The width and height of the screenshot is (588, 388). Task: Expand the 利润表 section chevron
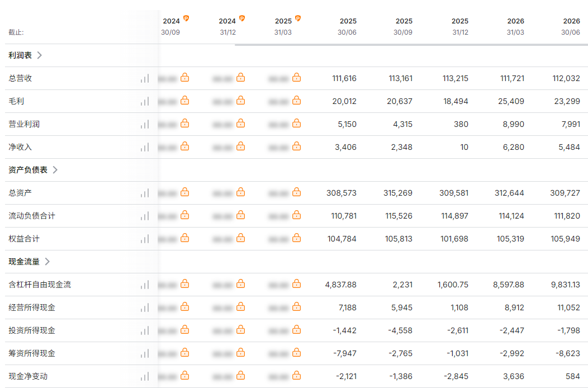tap(39, 55)
